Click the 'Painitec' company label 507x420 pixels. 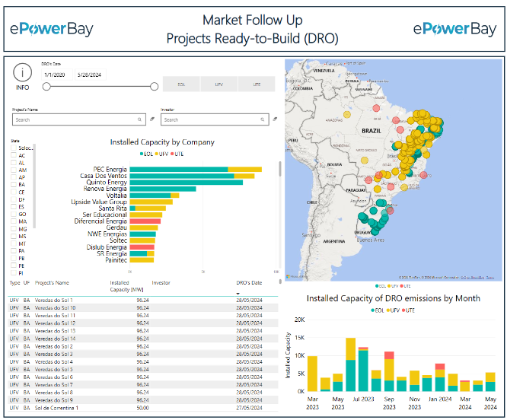tap(116, 260)
